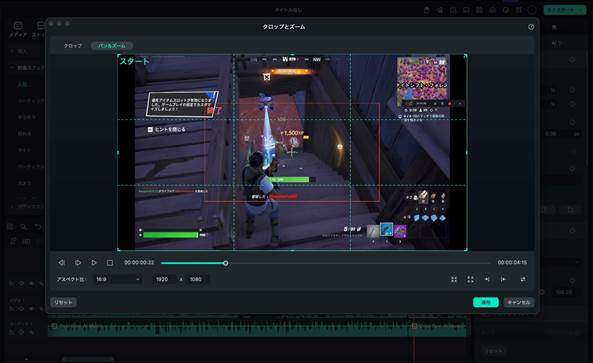Swap the start and end frames
The height and width of the screenshot is (363, 593).
pos(523,279)
